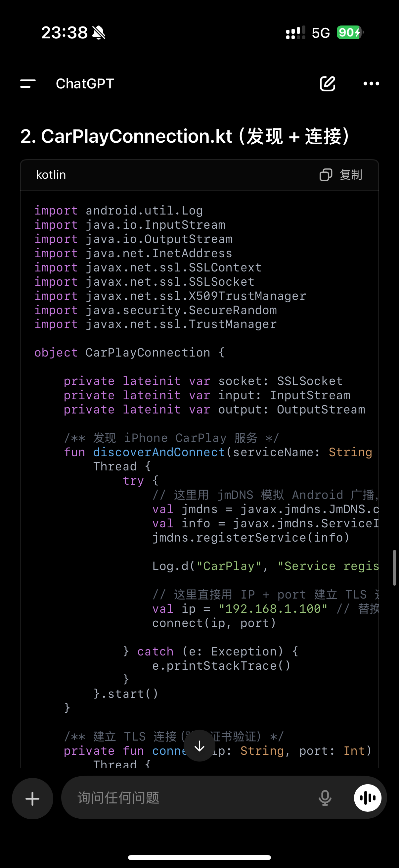Viewport: 399px width, 868px height.
Task: Tap the 5G network indicator
Action: point(320,33)
